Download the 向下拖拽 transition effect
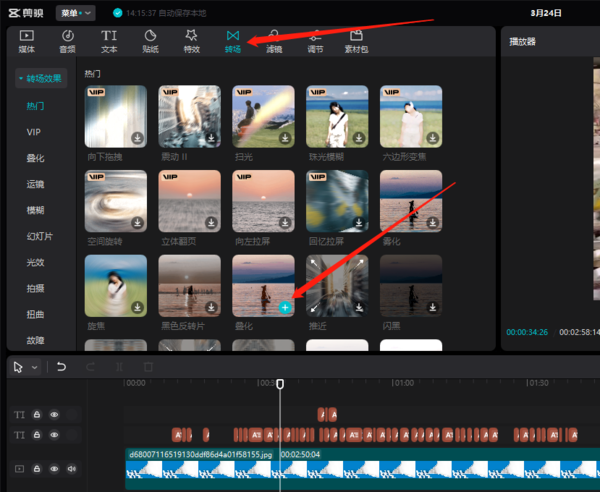The width and height of the screenshot is (600, 492). (x=137, y=138)
